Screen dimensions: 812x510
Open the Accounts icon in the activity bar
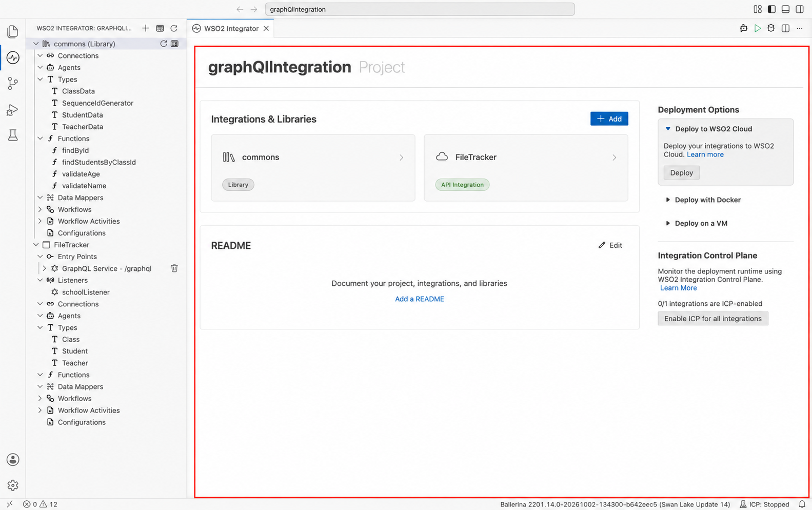(13, 460)
